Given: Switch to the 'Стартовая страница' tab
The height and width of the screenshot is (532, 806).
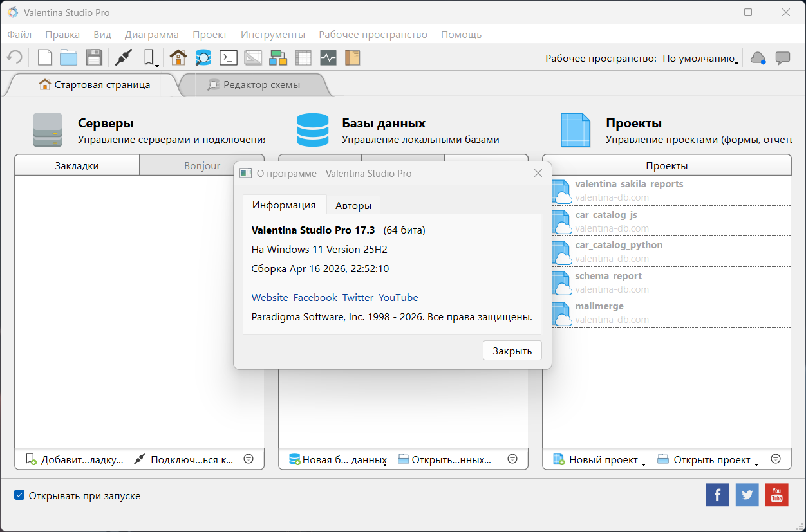Looking at the screenshot, I should (94, 85).
